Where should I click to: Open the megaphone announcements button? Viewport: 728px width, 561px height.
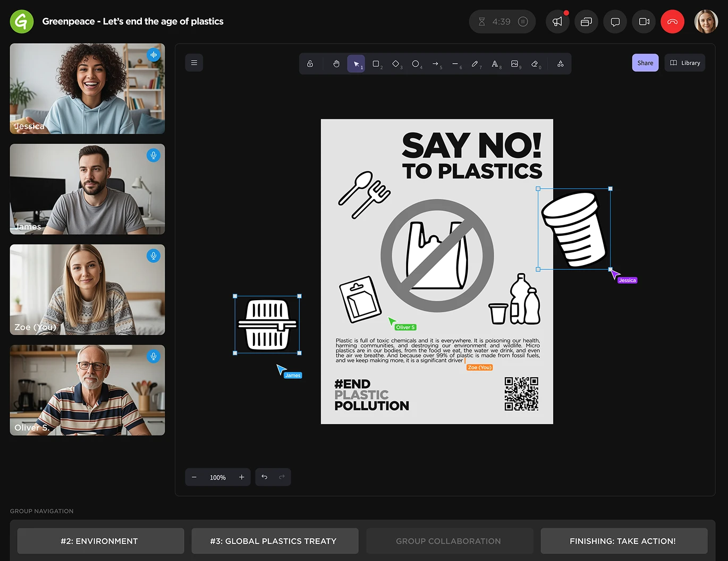(x=557, y=22)
